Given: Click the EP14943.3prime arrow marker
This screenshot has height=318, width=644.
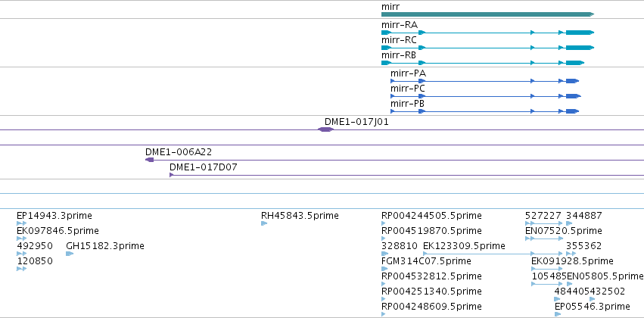Looking at the screenshot, I should (x=21, y=223).
